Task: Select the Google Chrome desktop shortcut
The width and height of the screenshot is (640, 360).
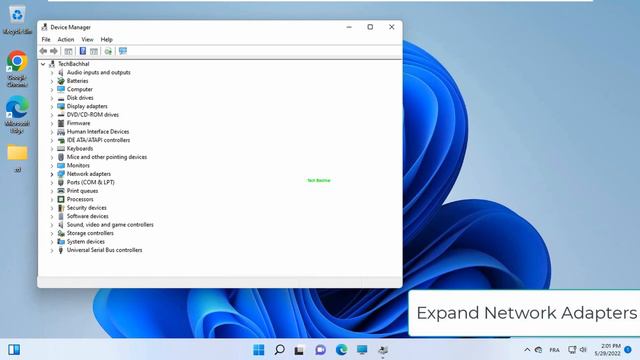Action: coord(17,69)
